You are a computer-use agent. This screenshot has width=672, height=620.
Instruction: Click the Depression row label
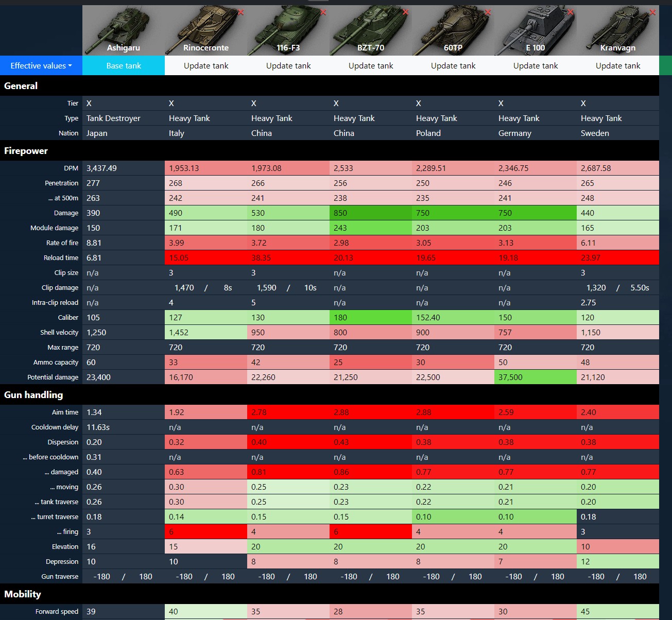(62, 561)
